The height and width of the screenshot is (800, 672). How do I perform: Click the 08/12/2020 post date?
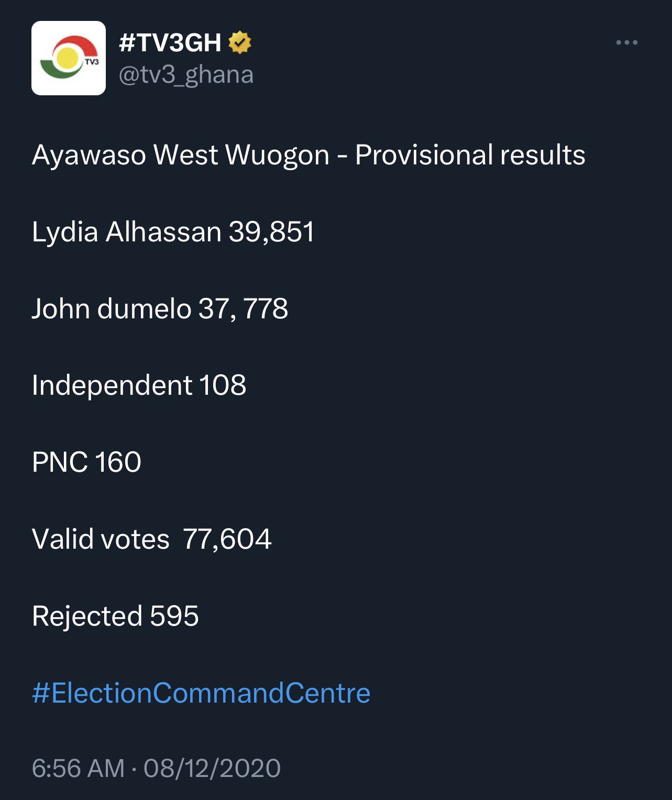[212, 768]
